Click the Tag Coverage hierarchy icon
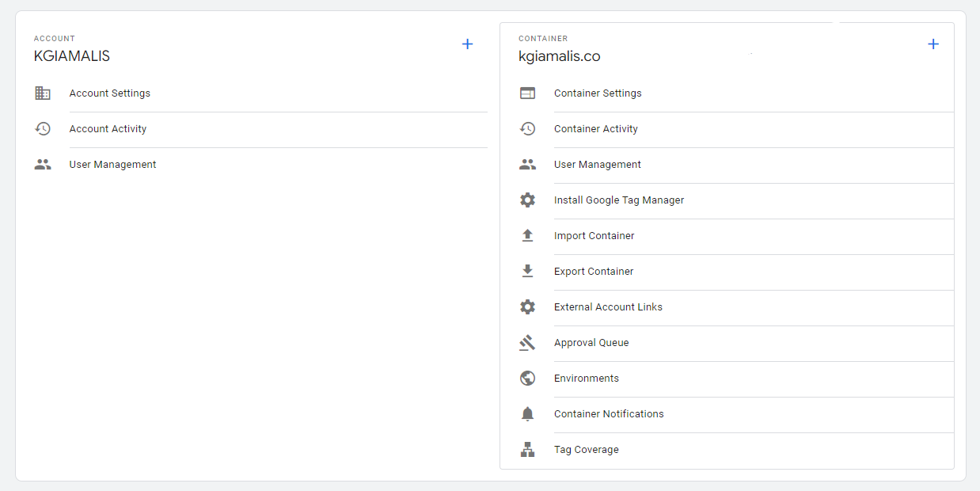 [x=527, y=450]
